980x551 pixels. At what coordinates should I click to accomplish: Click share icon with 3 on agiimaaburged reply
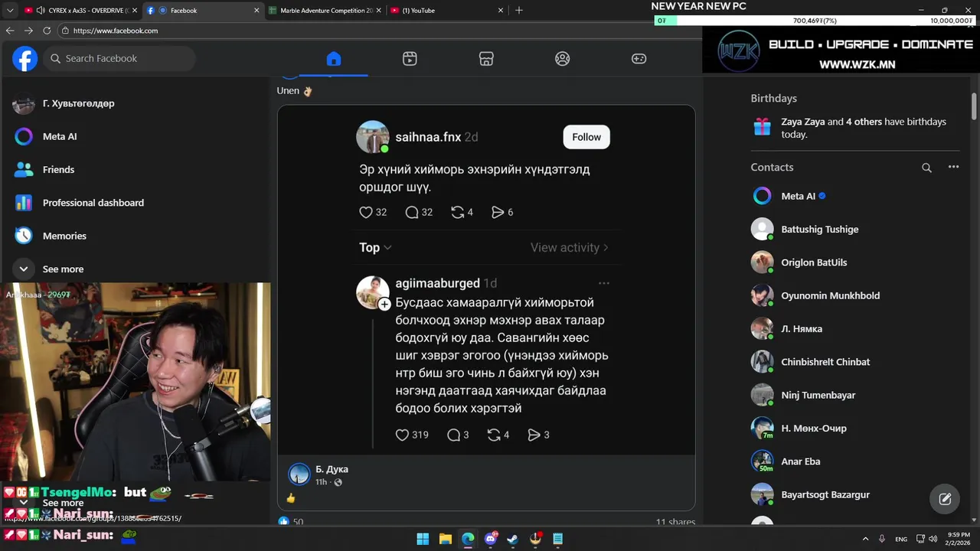pyautogui.click(x=534, y=435)
